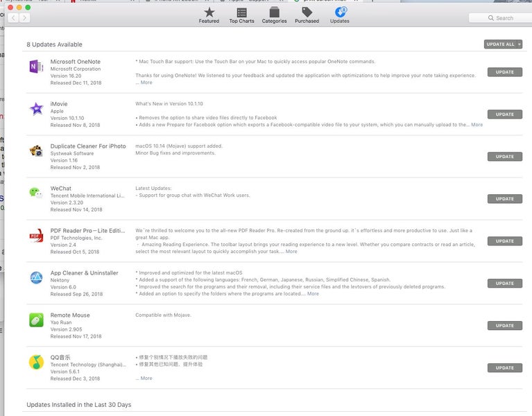Image resolution: width=532 pixels, height=416 pixels.
Task: Expand More in QQ Music notes
Action: (x=146, y=378)
